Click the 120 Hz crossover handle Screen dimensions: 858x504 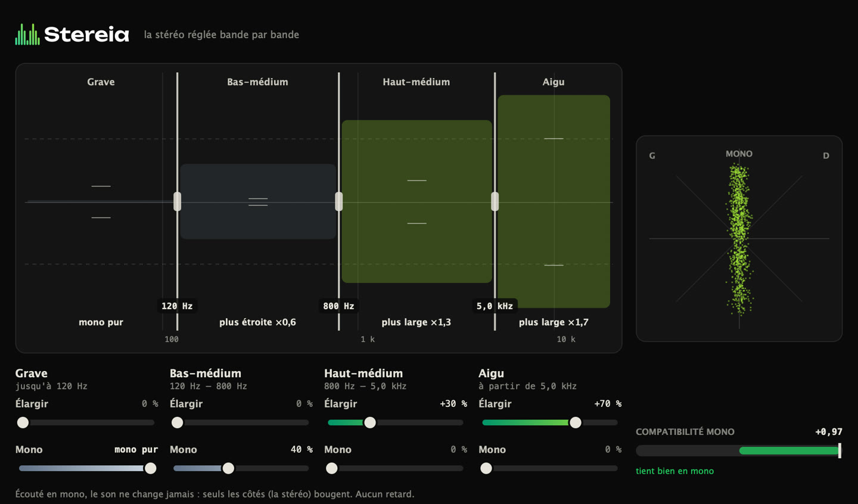(178, 202)
